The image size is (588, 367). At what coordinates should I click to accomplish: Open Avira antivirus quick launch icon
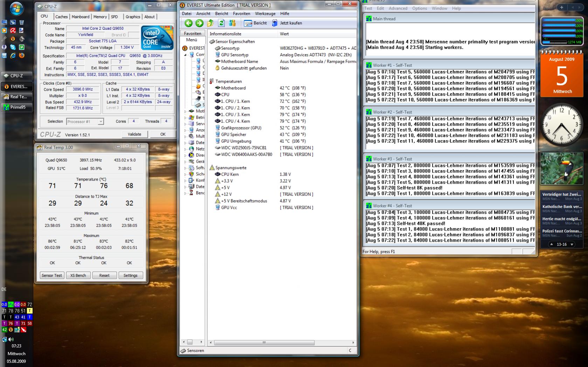[x=13, y=30]
